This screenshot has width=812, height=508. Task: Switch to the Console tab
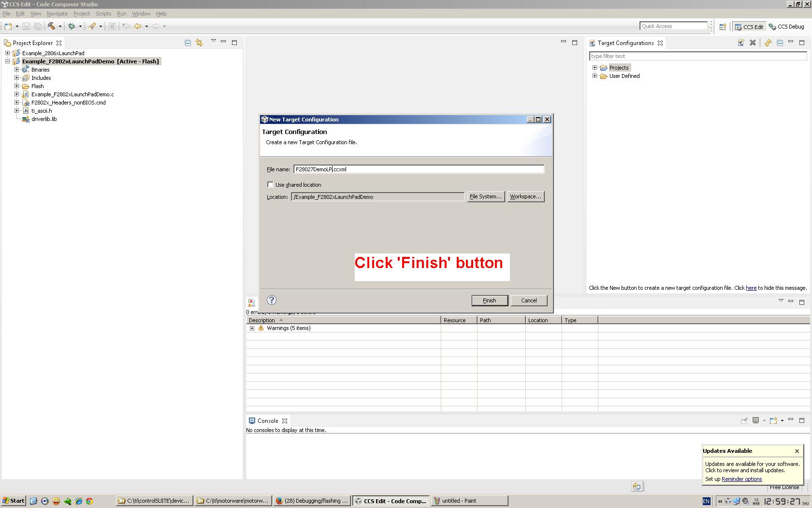tap(268, 420)
